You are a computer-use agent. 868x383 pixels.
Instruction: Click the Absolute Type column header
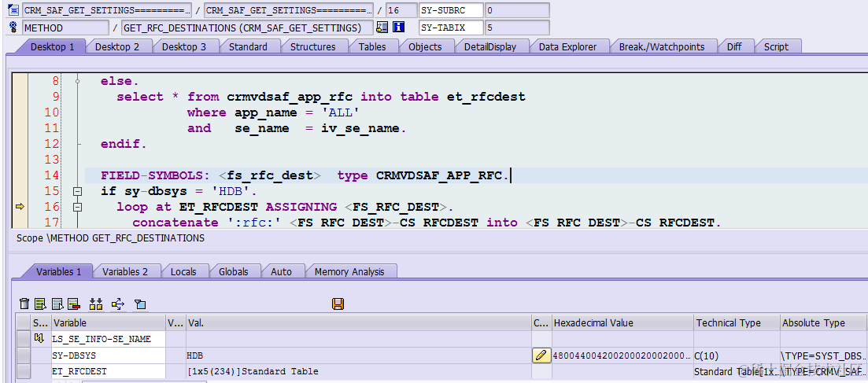[x=824, y=322]
